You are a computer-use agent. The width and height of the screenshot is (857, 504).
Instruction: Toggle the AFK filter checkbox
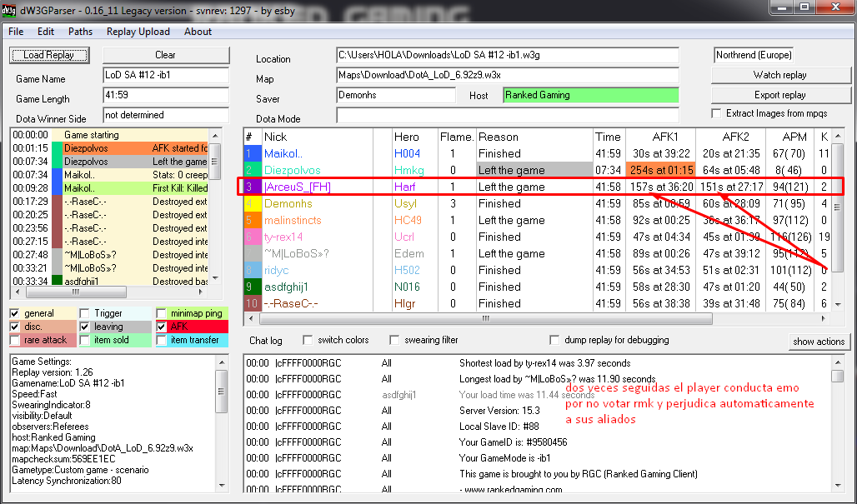coord(161,327)
